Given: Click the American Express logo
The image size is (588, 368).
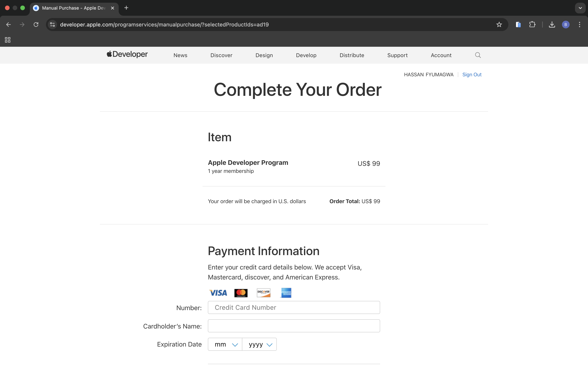Looking at the screenshot, I should pos(286,293).
